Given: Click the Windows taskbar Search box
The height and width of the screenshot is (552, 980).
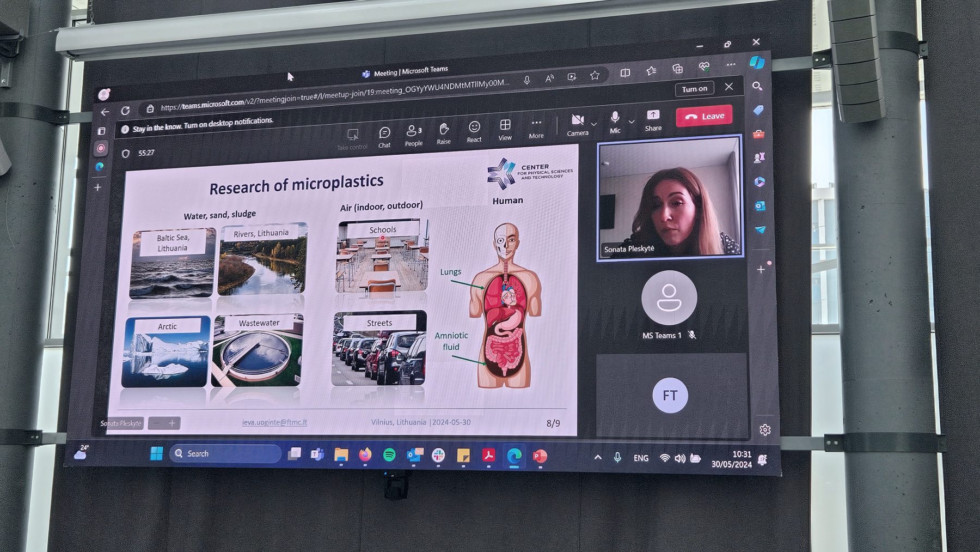Looking at the screenshot, I should click(225, 453).
